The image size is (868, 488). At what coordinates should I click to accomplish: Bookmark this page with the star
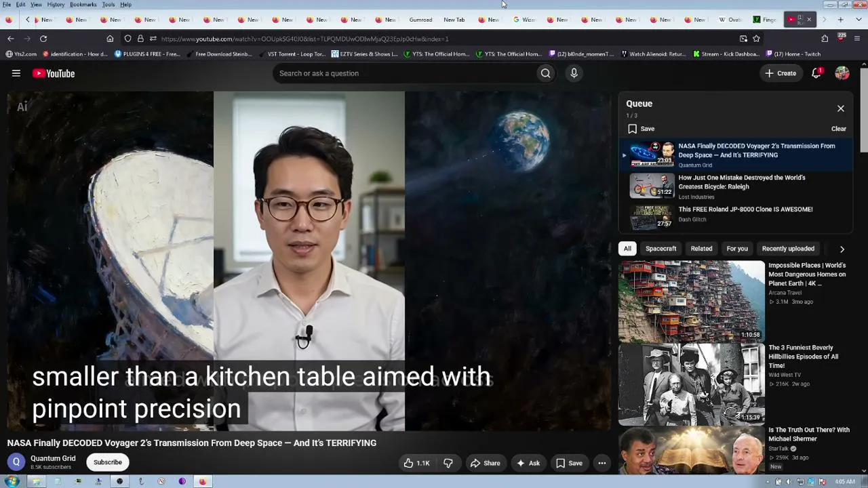click(x=756, y=39)
